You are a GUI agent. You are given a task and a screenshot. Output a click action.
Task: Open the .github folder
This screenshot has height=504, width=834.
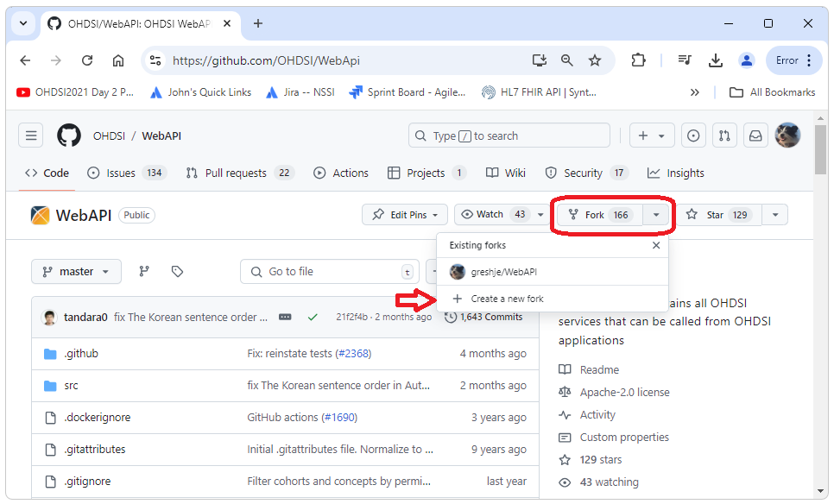coord(81,354)
